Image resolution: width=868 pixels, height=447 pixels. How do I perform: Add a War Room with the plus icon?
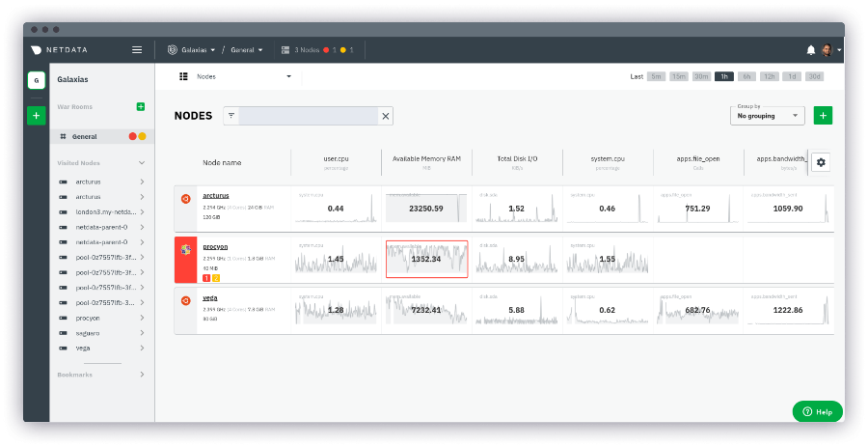coord(141,106)
